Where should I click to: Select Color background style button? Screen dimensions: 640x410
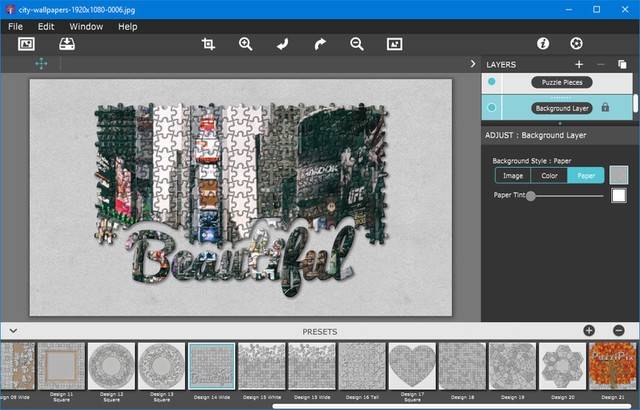[x=549, y=175]
